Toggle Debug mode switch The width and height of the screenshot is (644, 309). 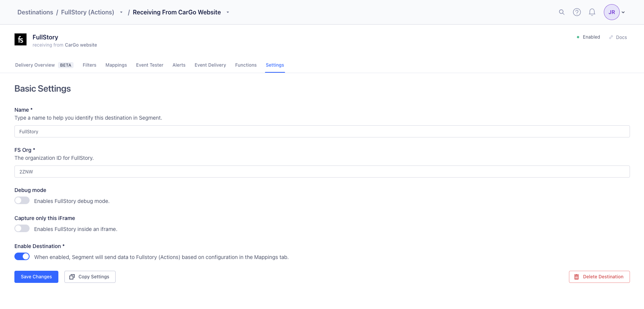click(x=22, y=200)
